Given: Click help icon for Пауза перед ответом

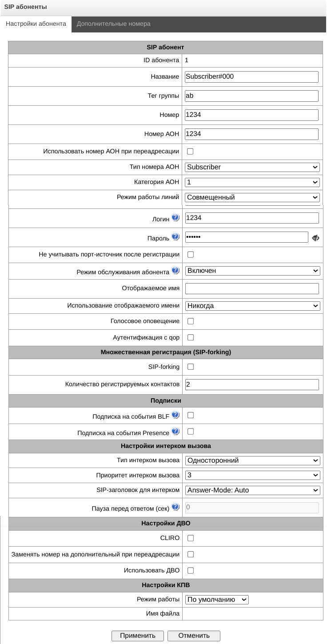Looking at the screenshot, I should pos(175,507).
